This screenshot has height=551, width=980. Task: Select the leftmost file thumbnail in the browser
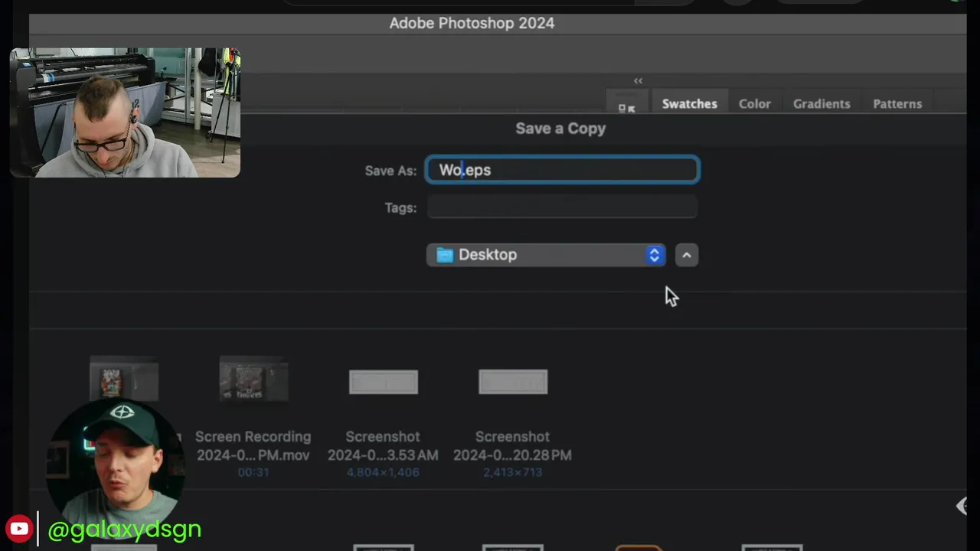pyautogui.click(x=124, y=380)
